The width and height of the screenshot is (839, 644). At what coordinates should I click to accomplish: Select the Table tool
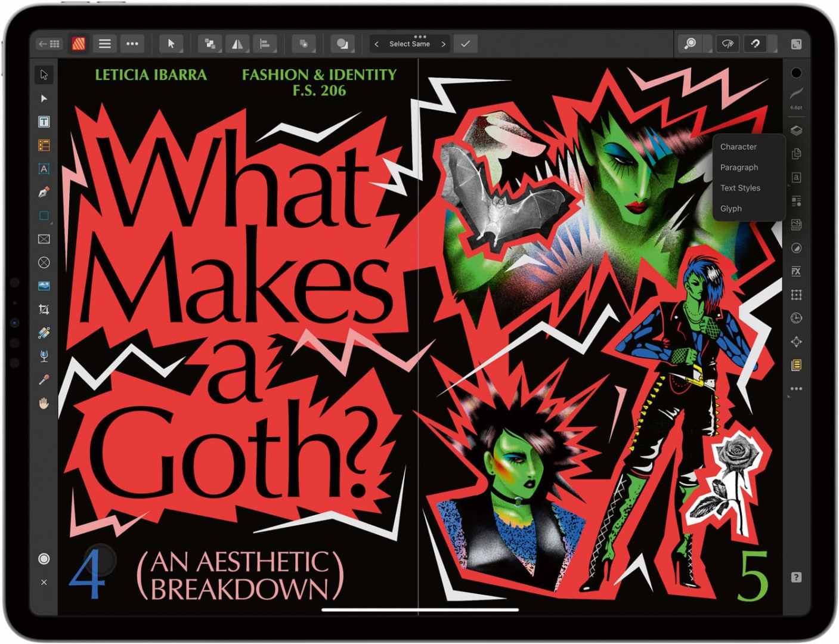click(44, 145)
